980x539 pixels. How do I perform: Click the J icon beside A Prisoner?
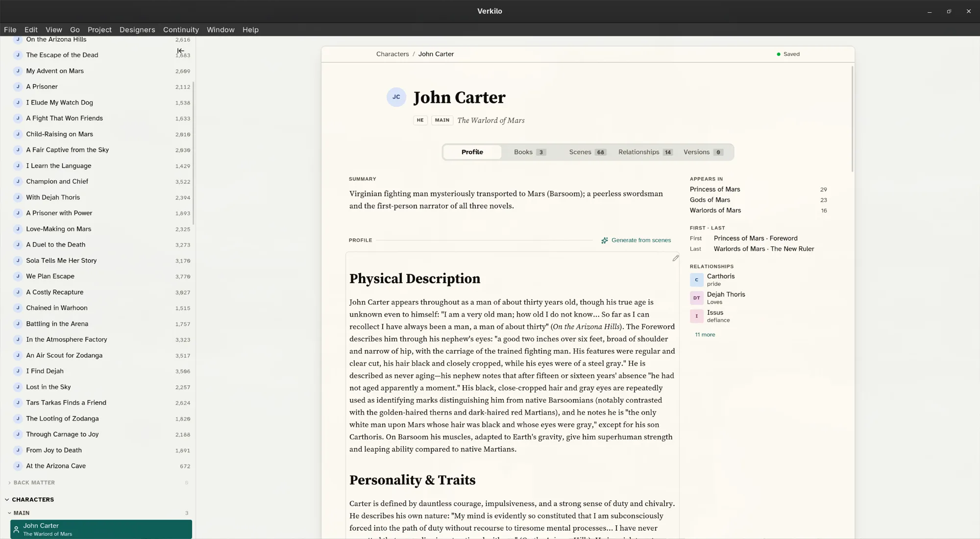pos(18,87)
